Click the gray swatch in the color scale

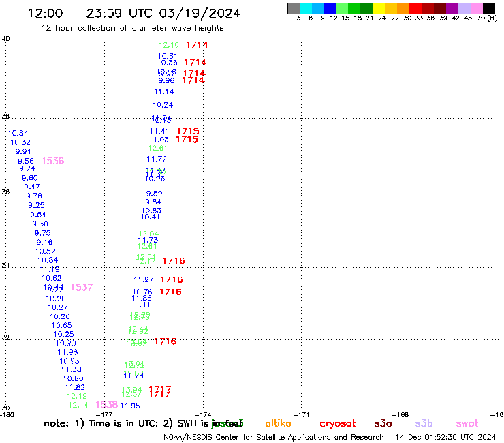[294, 8]
